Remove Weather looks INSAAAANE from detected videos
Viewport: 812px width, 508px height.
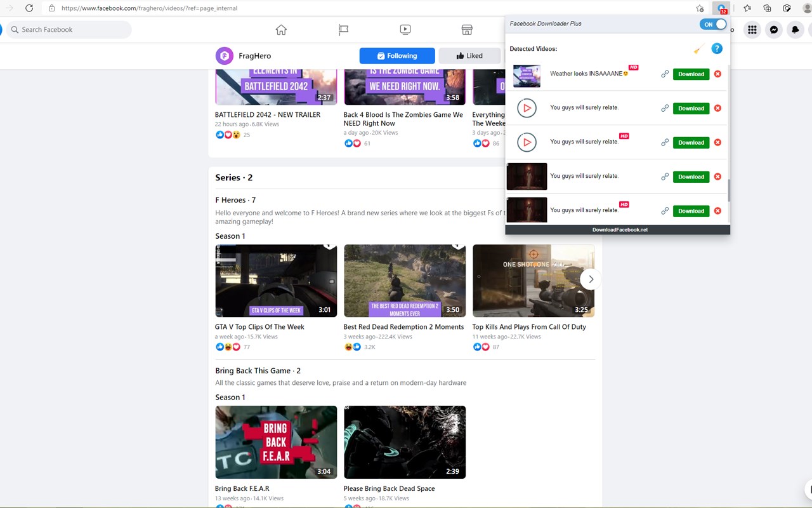[717, 74]
